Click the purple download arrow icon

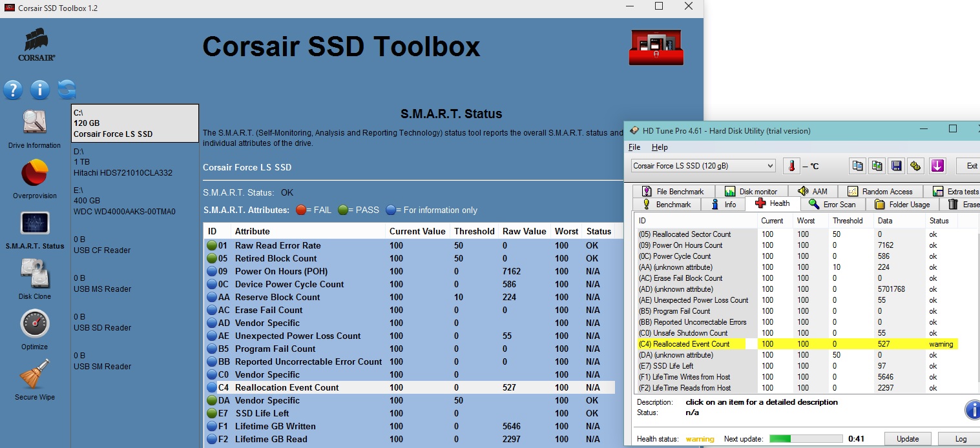point(937,166)
